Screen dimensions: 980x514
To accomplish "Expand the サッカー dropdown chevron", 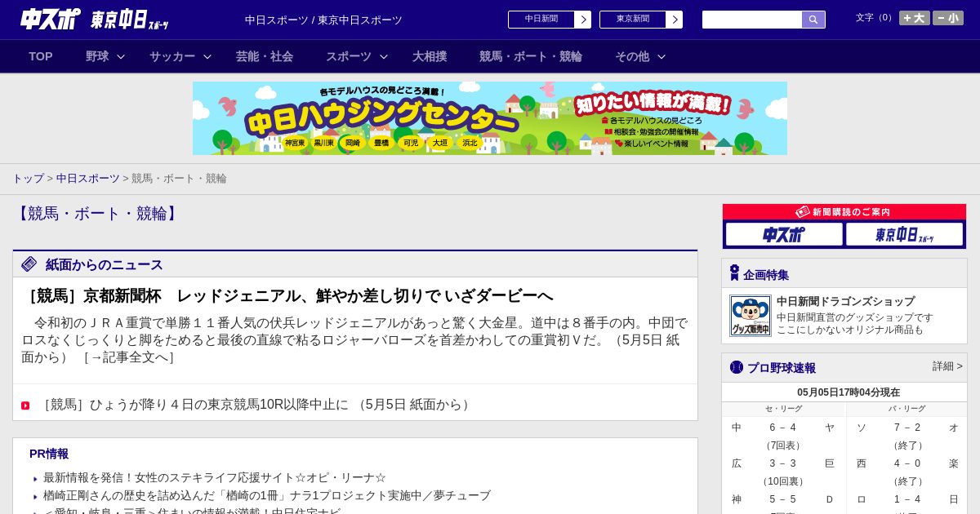I will coord(207,57).
